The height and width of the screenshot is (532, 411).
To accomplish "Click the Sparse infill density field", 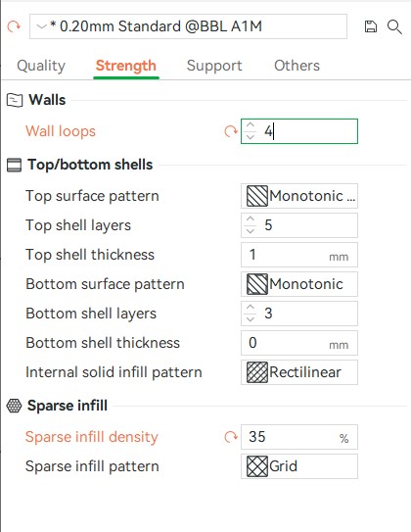I will tap(299, 437).
